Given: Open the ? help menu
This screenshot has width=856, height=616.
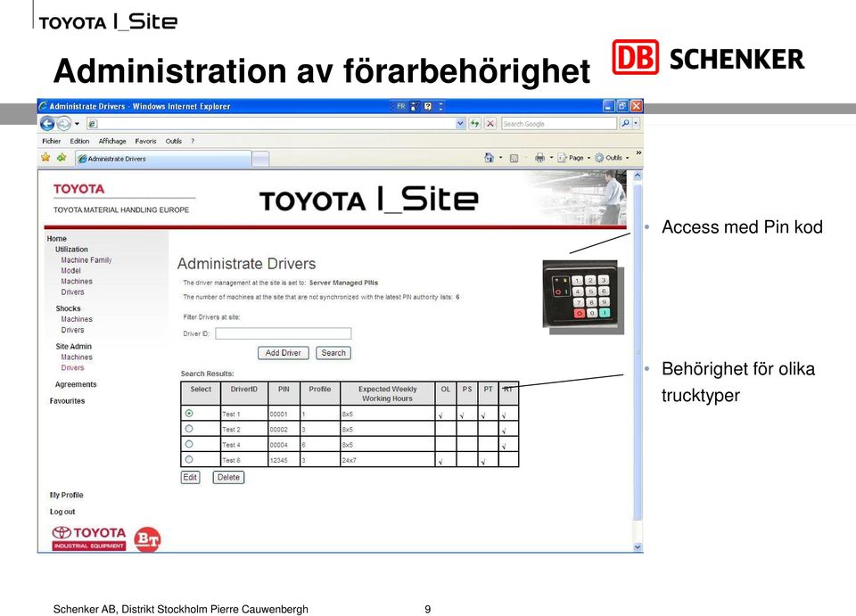Looking at the screenshot, I should coord(193,141).
